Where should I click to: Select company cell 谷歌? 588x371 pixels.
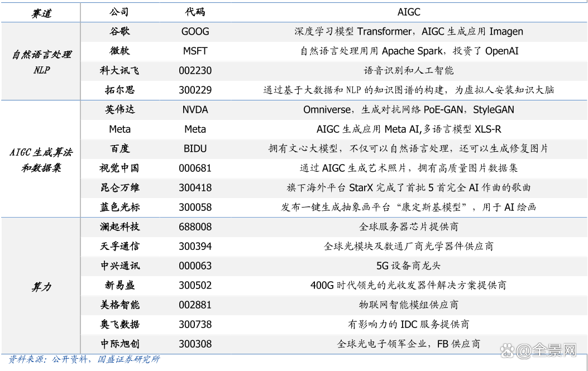pyautogui.click(x=119, y=31)
